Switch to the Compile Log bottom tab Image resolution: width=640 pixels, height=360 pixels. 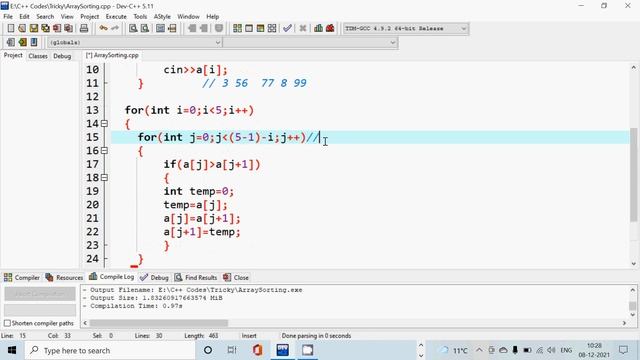click(112, 277)
